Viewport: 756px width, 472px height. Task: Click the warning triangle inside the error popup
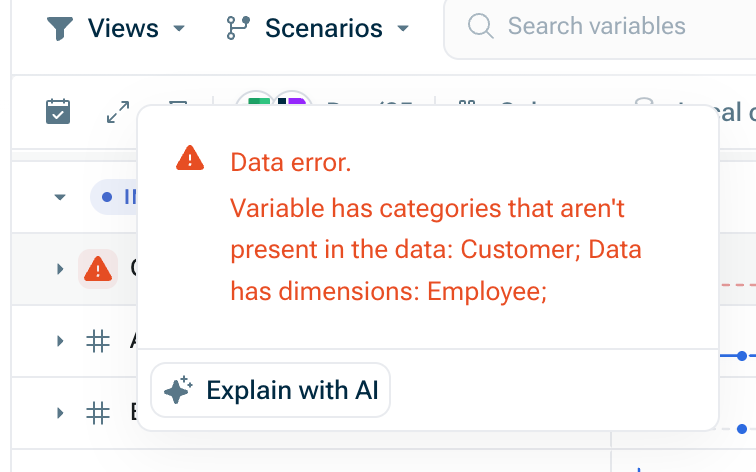pos(190,160)
